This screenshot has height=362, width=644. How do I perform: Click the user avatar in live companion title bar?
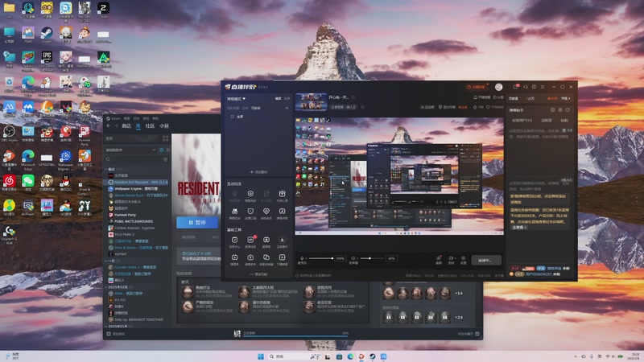point(498,87)
